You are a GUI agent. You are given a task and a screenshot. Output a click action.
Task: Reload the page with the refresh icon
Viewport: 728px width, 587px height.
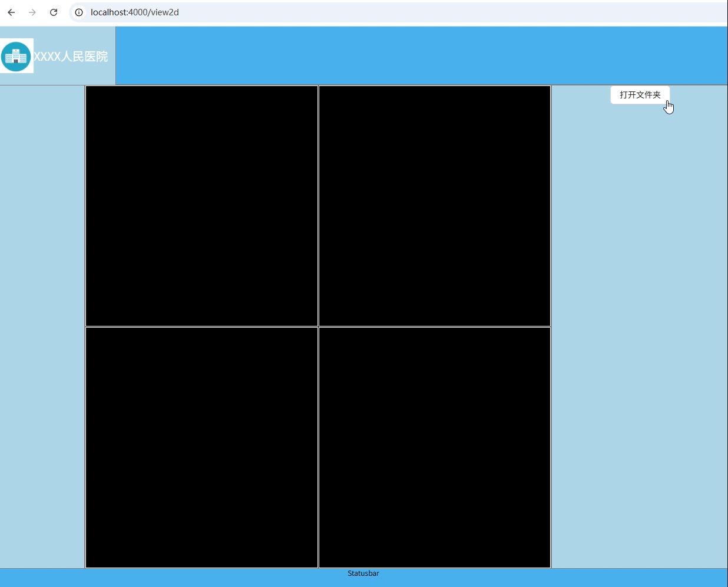pyautogui.click(x=54, y=12)
